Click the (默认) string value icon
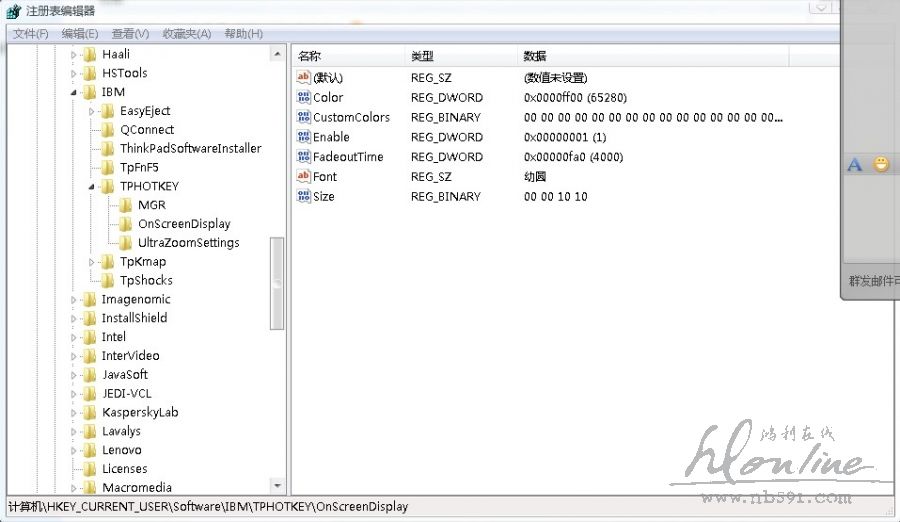The width and height of the screenshot is (900, 522). pyautogui.click(x=304, y=77)
